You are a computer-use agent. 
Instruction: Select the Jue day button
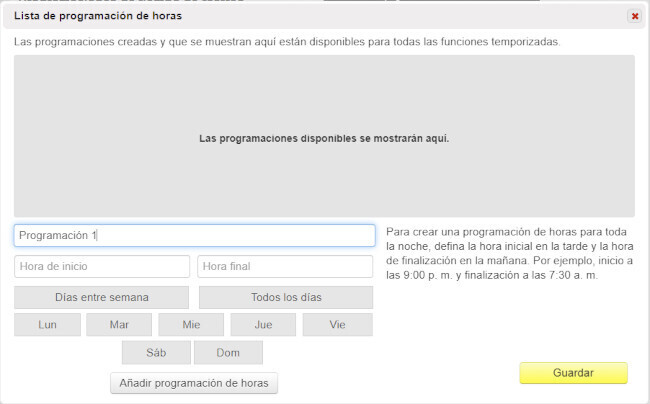(x=263, y=325)
